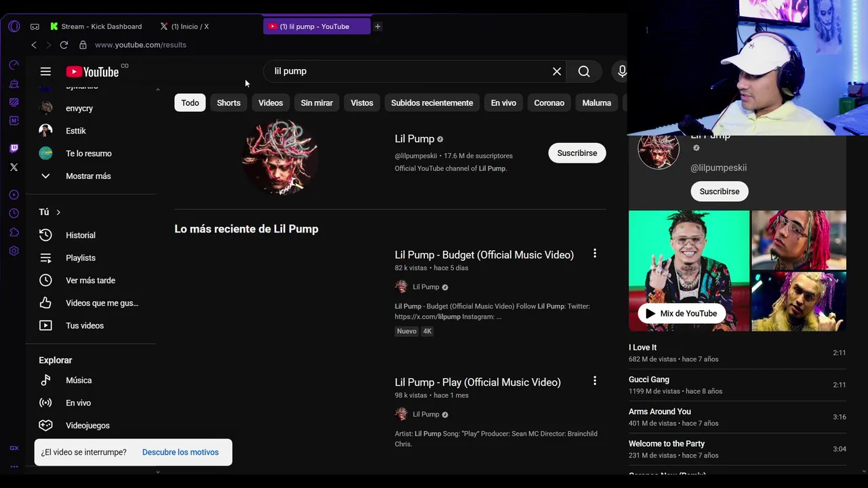
Task: Open Extensions puzzle icon in Opera sidebar
Action: 14,232
